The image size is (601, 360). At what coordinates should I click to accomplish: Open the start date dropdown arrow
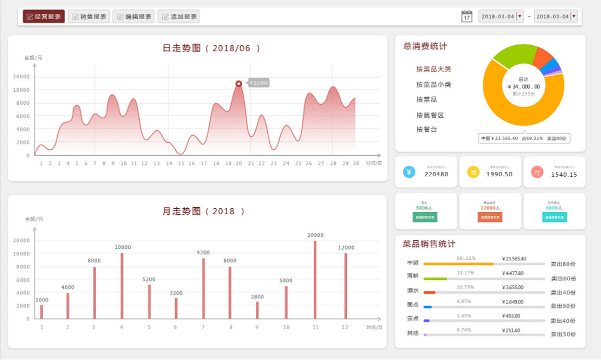click(x=520, y=16)
